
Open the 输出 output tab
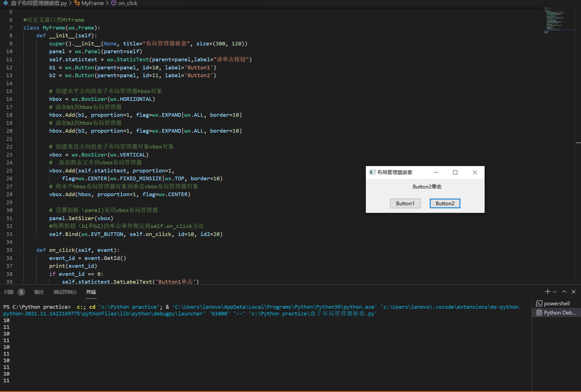pos(39,292)
